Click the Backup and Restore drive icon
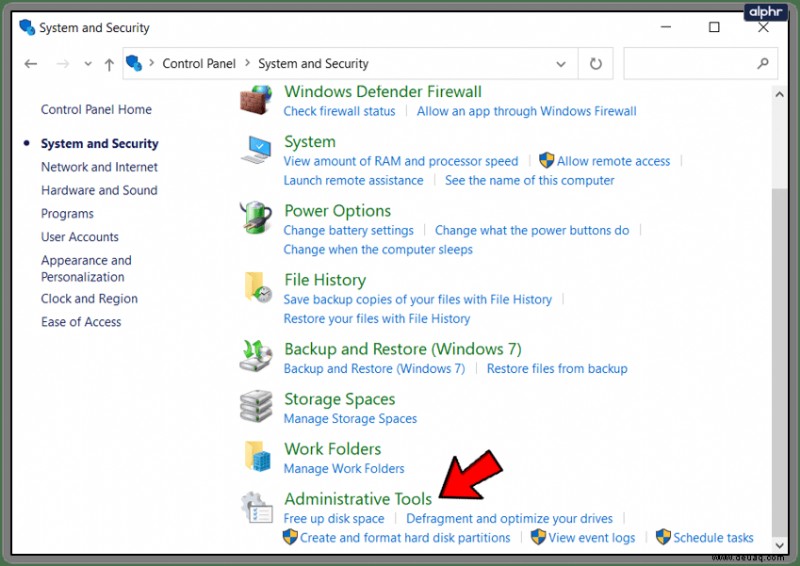800x566 pixels. tap(256, 356)
